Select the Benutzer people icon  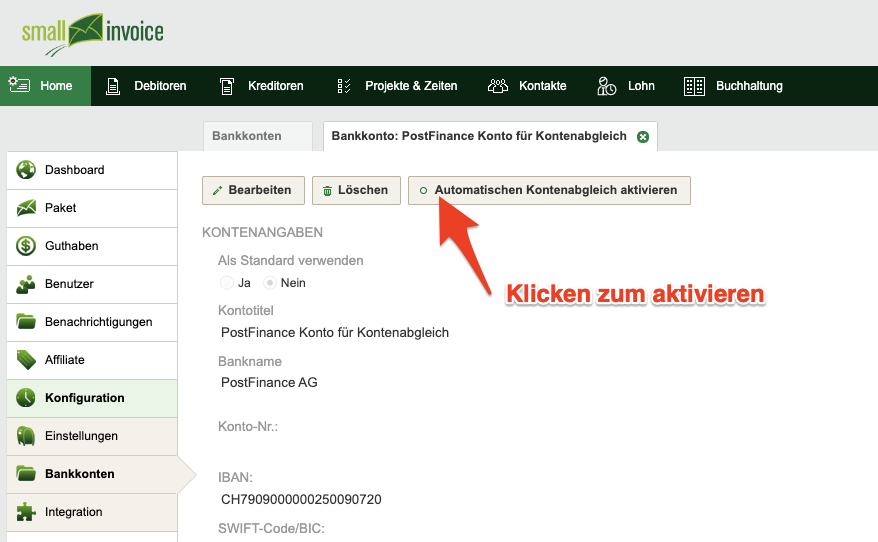(x=26, y=284)
